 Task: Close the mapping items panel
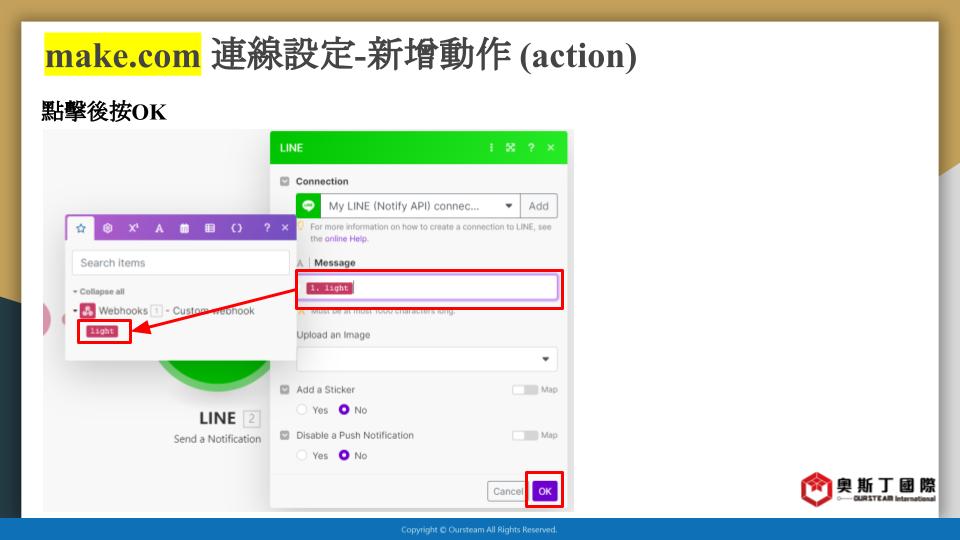click(x=285, y=228)
